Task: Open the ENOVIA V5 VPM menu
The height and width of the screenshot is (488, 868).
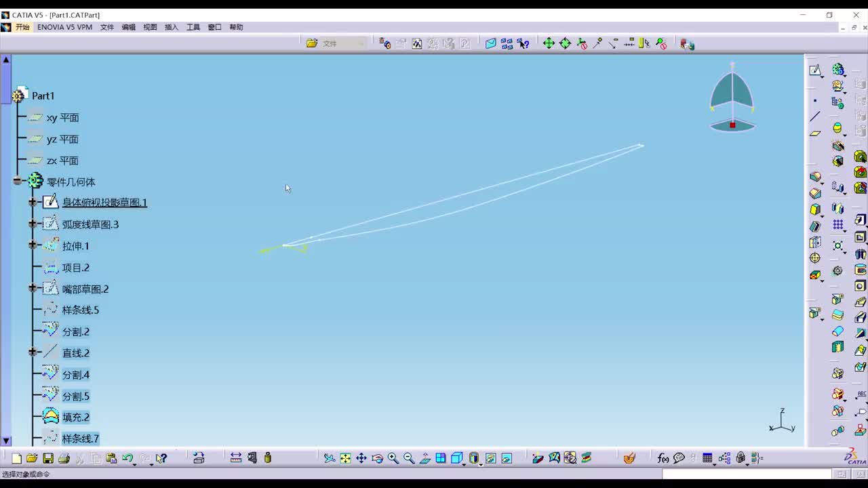Action: coord(64,27)
